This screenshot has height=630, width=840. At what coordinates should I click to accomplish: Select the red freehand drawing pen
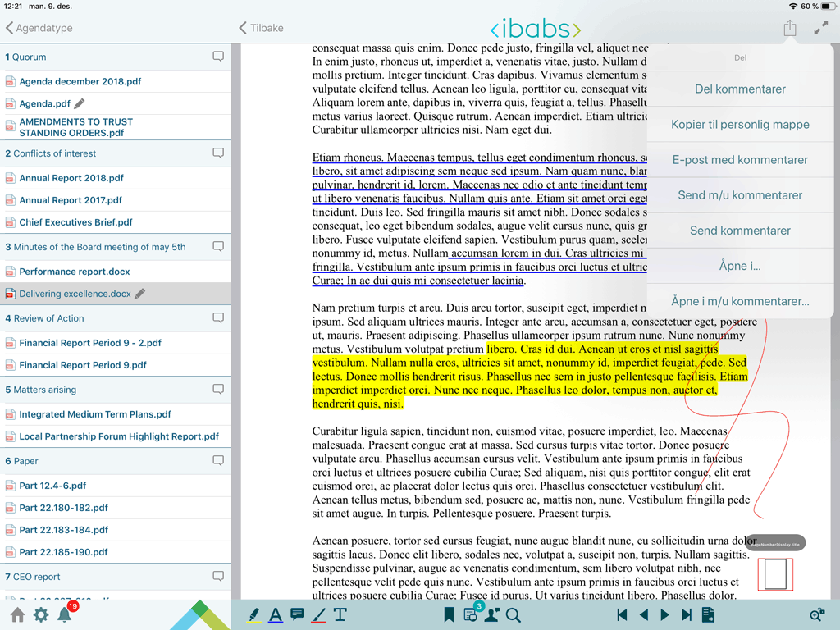(319, 615)
